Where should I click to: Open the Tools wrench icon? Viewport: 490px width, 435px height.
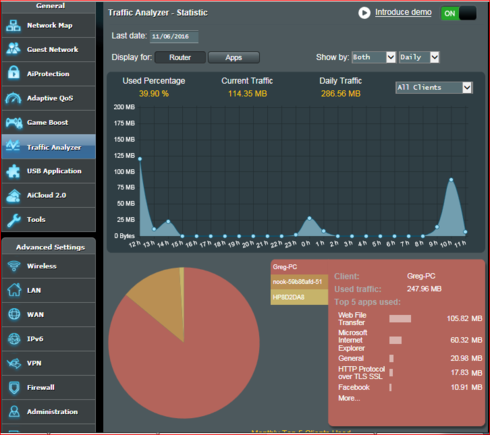[x=13, y=220]
